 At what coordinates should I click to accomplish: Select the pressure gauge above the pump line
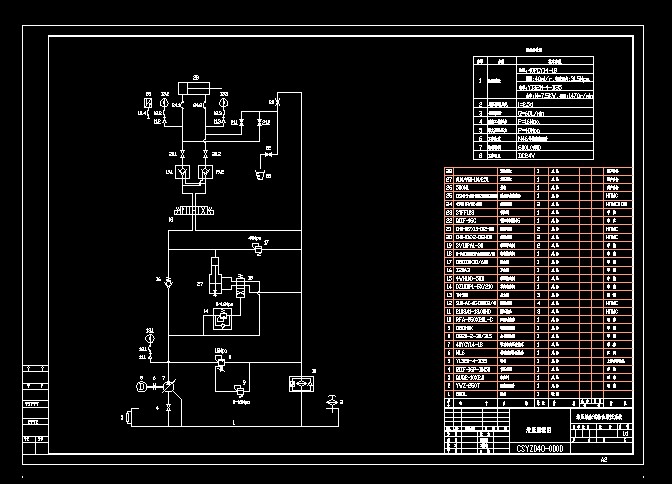150,338
